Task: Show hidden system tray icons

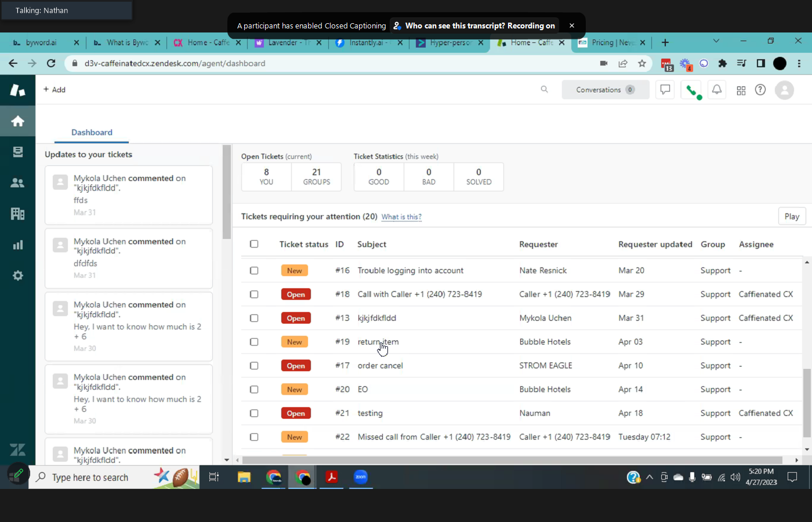Action: [649, 477]
